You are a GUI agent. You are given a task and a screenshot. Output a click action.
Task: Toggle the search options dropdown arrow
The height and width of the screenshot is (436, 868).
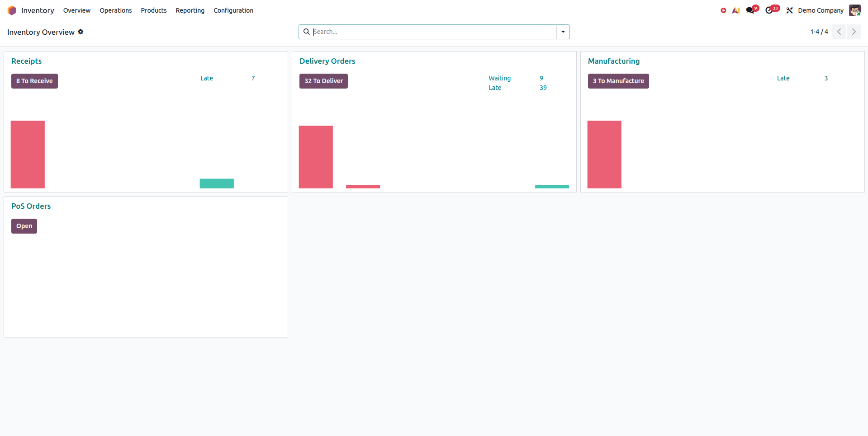click(563, 32)
